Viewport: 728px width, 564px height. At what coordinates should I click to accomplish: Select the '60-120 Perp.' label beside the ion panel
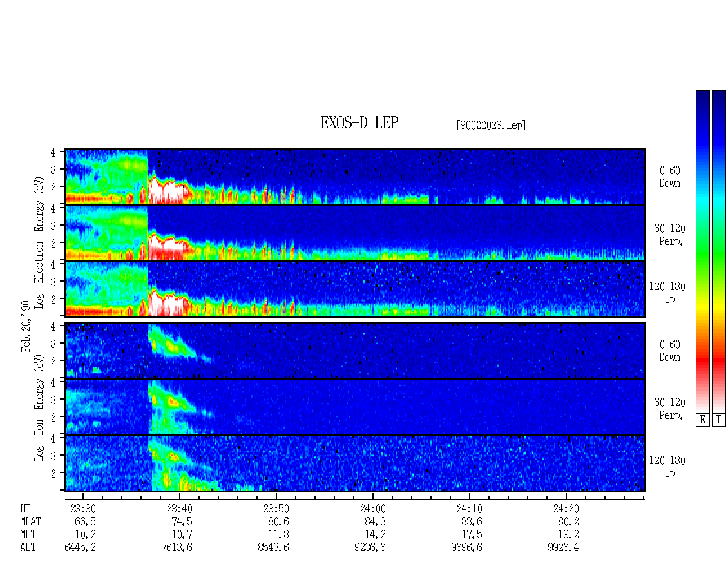click(x=669, y=409)
